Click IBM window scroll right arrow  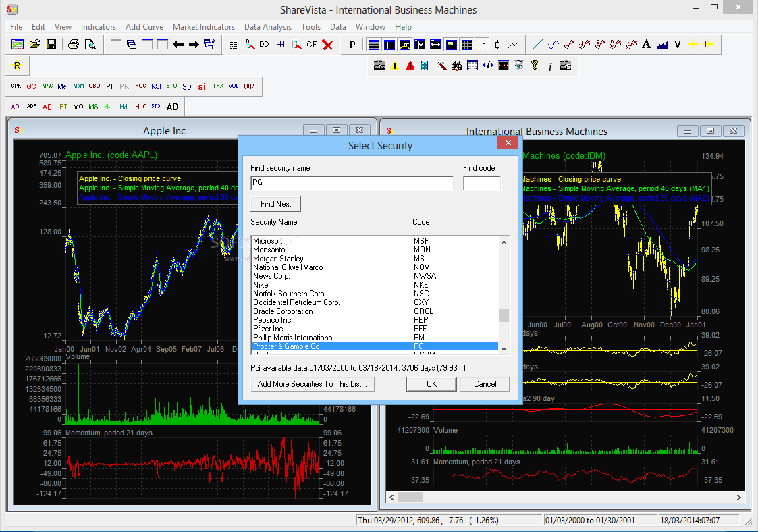click(738, 497)
